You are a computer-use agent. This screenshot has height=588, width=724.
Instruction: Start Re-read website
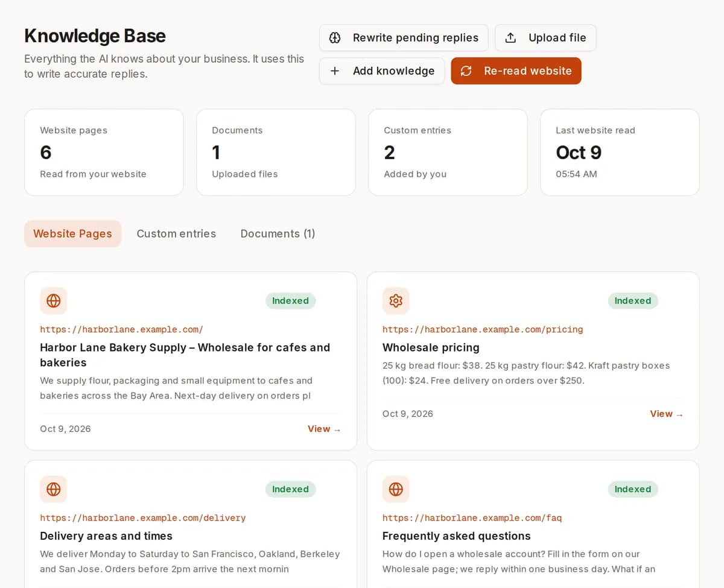click(x=516, y=71)
